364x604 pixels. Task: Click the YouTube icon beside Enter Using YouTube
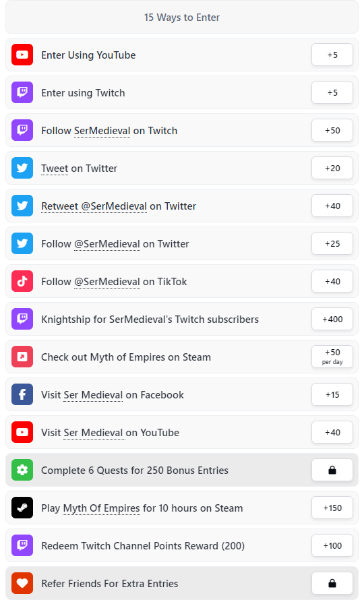coord(22,55)
